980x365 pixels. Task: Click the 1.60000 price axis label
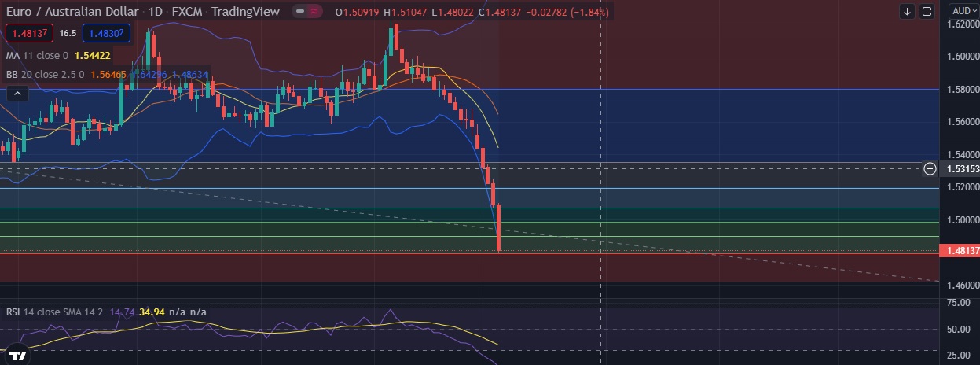(x=962, y=57)
